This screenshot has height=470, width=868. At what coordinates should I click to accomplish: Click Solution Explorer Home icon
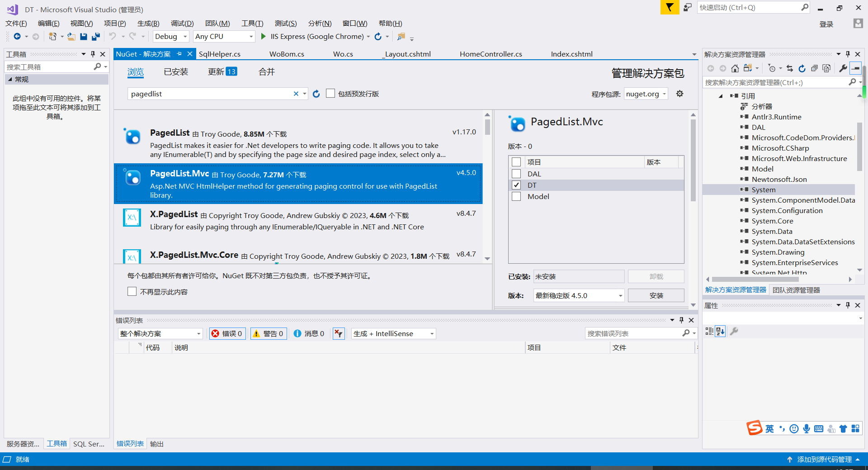(x=735, y=68)
